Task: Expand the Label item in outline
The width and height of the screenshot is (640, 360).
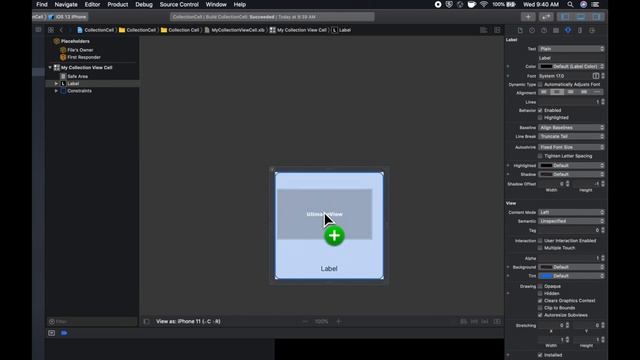Action: [x=56, y=83]
